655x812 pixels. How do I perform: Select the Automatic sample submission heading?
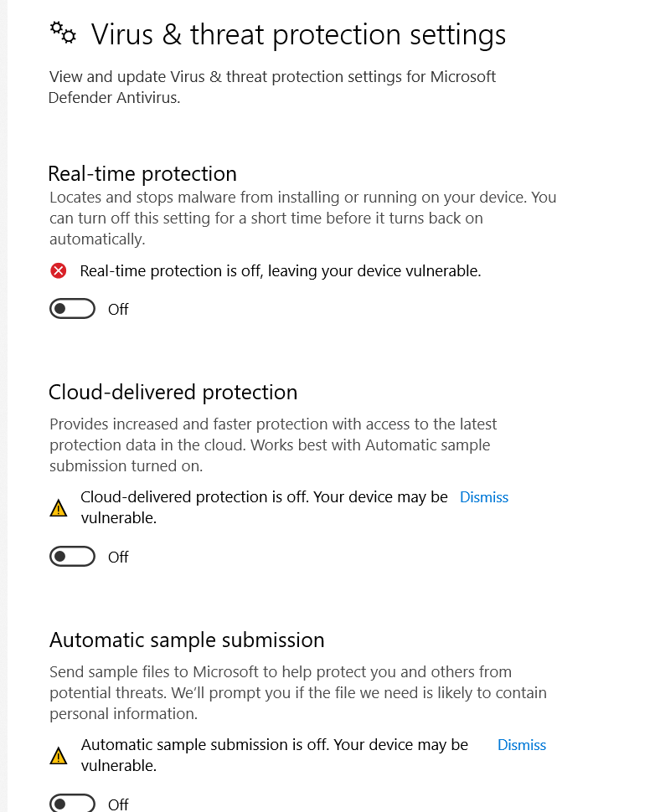click(187, 640)
